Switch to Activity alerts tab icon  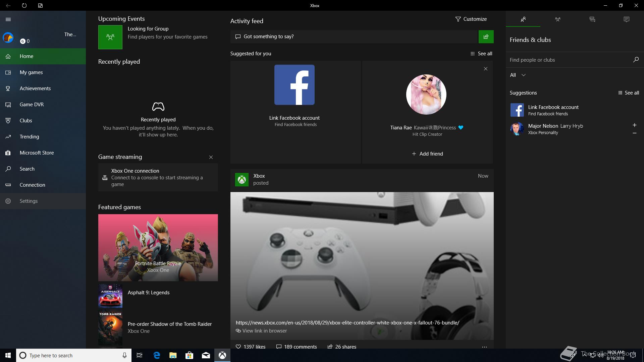coord(626,19)
